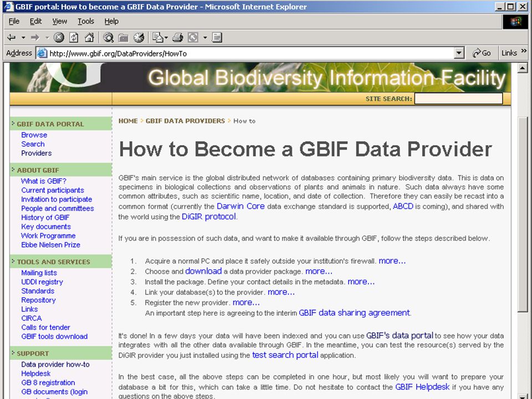Click the HOME breadcrumb link
Image resolution: width=532 pixels, height=399 pixels.
(128, 121)
